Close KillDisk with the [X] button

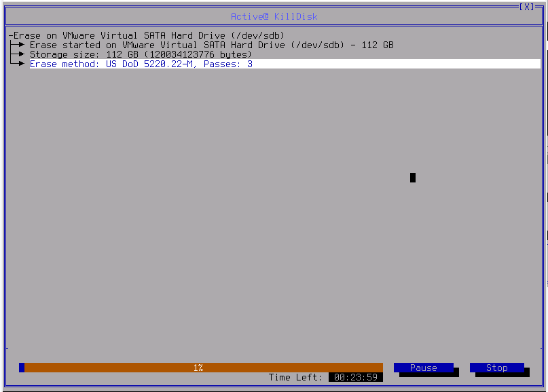[527, 7]
